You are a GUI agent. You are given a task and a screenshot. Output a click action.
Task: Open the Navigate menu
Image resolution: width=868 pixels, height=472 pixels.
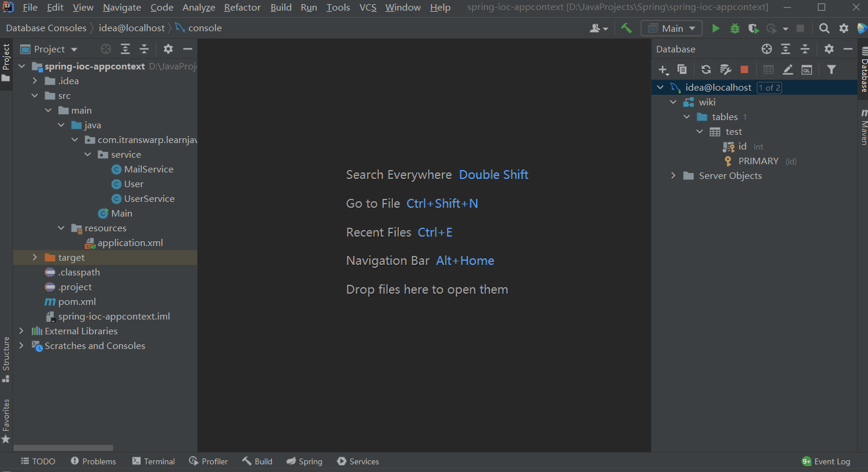pyautogui.click(x=122, y=8)
